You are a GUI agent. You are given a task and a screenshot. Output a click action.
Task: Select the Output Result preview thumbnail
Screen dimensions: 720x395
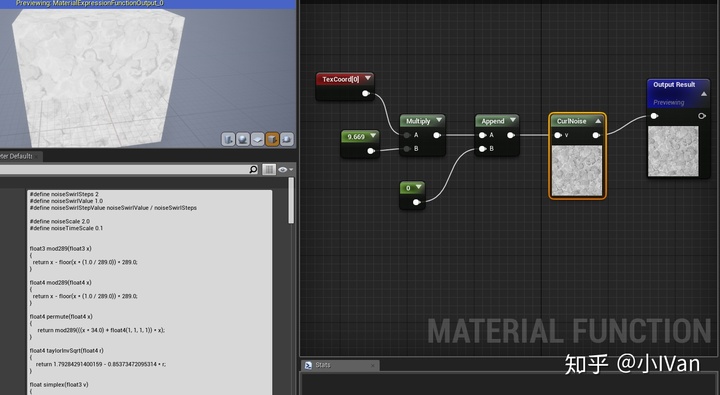(x=673, y=151)
